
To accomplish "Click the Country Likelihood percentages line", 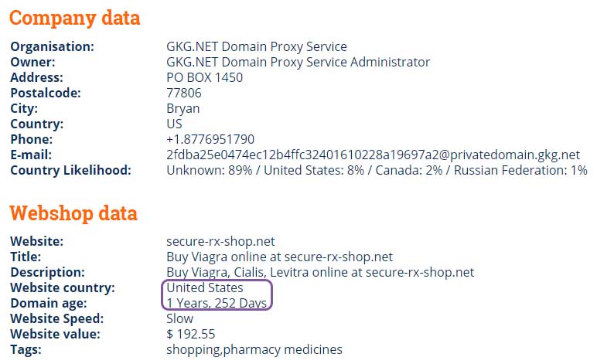I will (x=377, y=170).
